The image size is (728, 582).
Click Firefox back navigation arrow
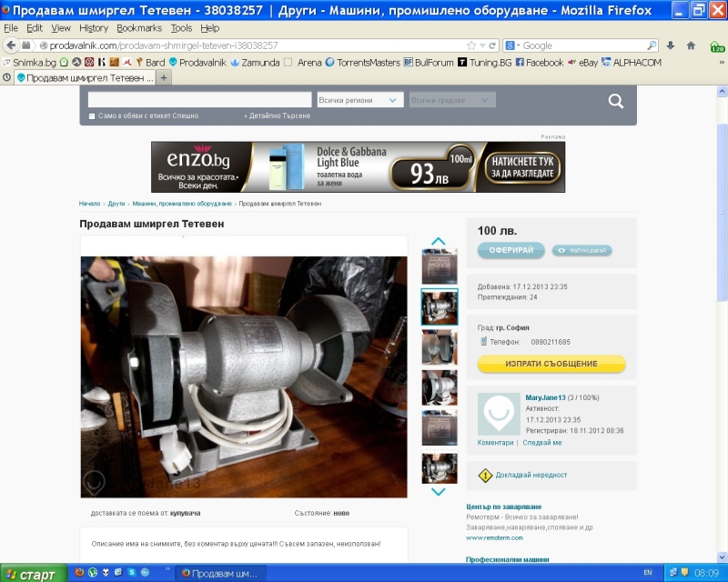pos(13,45)
